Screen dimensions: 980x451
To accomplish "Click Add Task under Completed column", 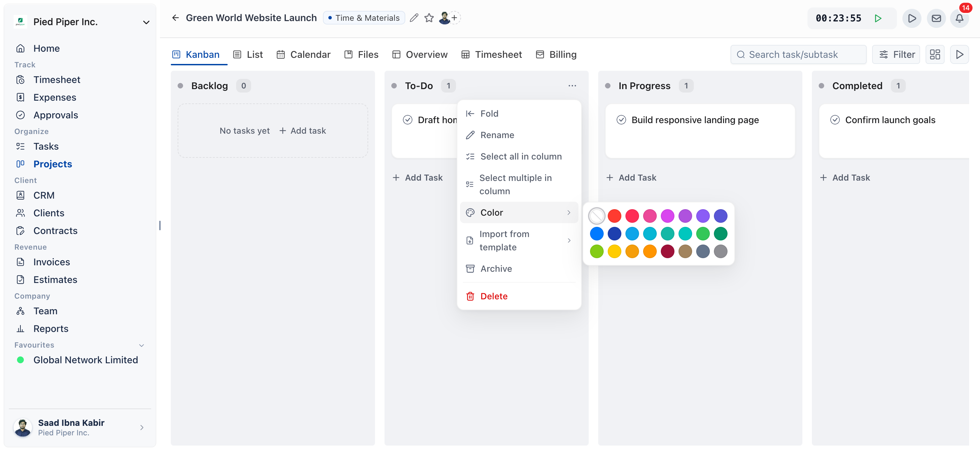I will coord(845,178).
